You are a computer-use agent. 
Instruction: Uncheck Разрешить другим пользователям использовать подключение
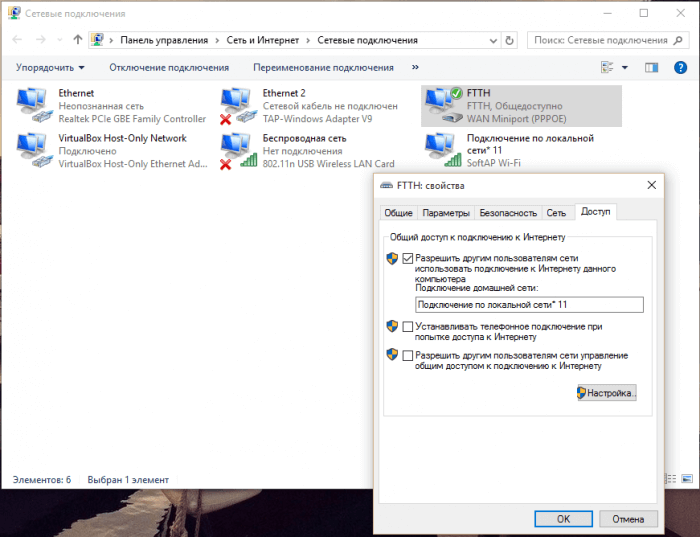[407, 258]
